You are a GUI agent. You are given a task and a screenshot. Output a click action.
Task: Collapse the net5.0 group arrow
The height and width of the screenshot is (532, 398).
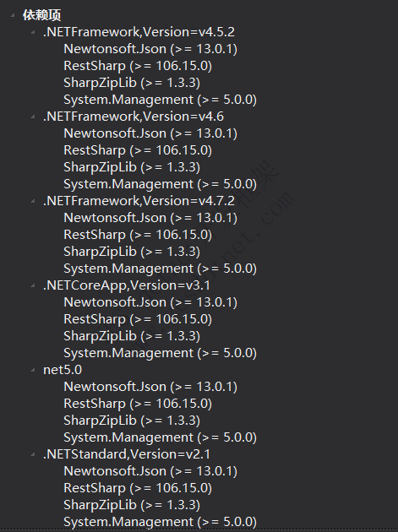pos(33,370)
